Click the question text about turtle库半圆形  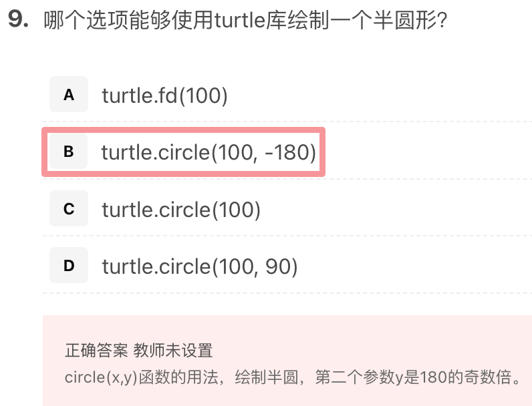coord(245,20)
